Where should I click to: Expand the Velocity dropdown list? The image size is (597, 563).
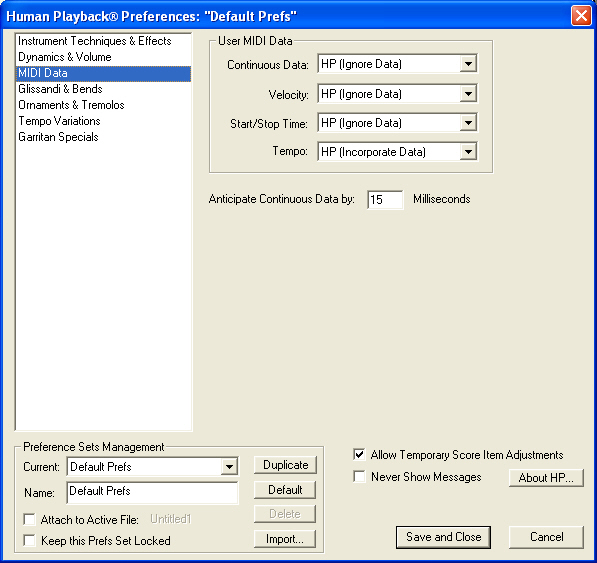coord(397,94)
